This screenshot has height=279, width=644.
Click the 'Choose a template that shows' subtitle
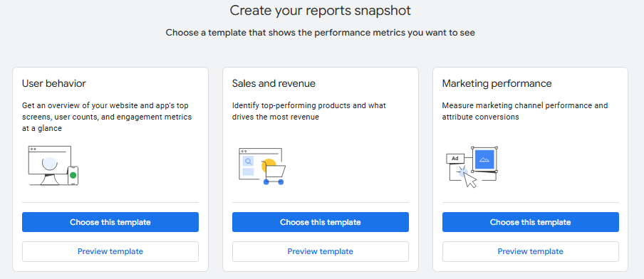tap(321, 33)
